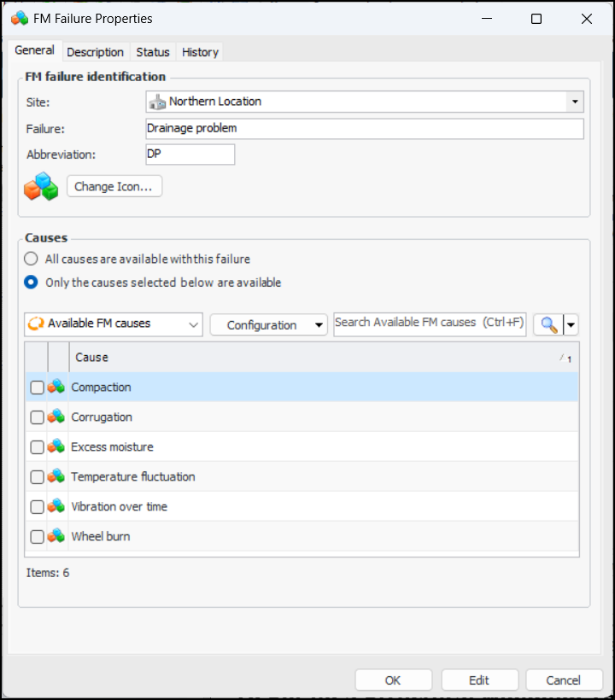The image size is (615, 700).
Task: Click the title bar app icon
Action: 20,19
